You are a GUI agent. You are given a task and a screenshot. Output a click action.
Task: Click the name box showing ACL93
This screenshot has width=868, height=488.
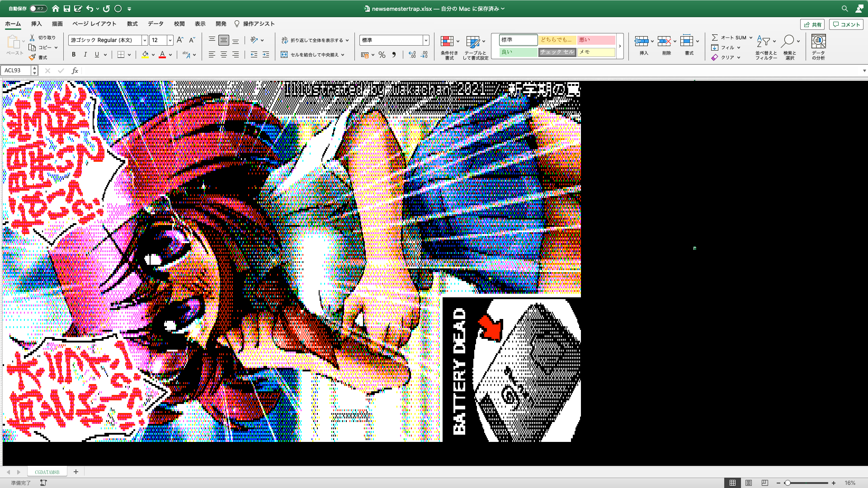coord(16,70)
